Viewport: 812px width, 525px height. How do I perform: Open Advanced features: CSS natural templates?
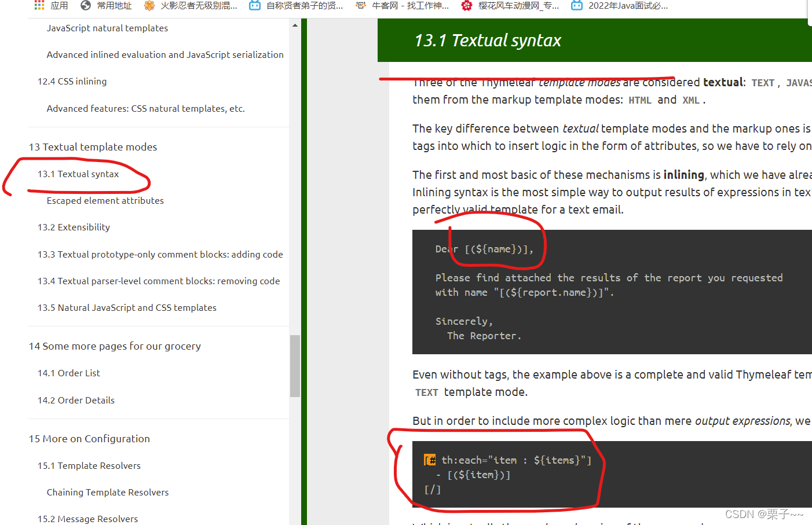pos(145,108)
